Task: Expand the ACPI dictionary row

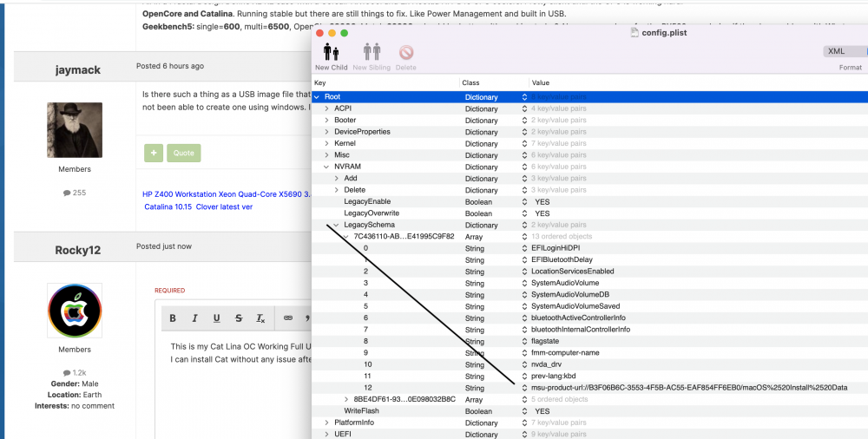Action: (326, 108)
